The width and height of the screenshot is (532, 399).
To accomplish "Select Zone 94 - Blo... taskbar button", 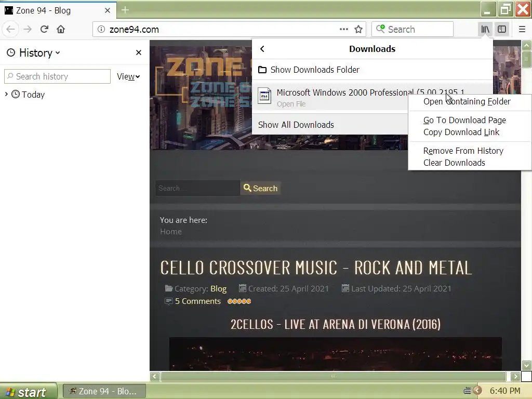I will click(x=104, y=392).
